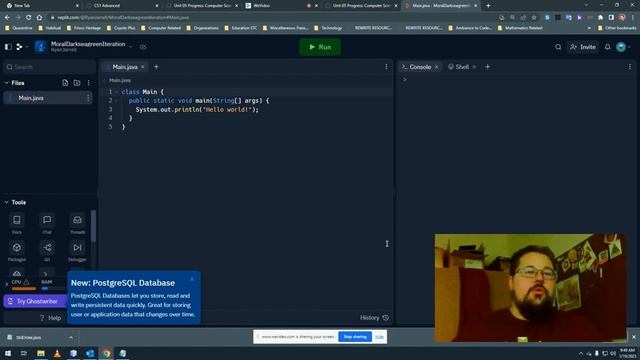This screenshot has height=360, width=640.
Task: Open notifications bell icon
Action: 607,47
